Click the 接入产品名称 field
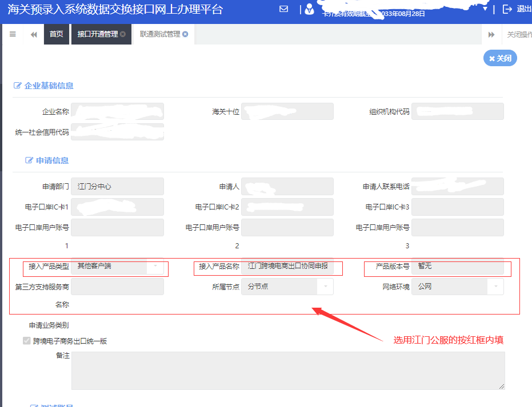The width and height of the screenshot is (532, 407). pos(287,266)
